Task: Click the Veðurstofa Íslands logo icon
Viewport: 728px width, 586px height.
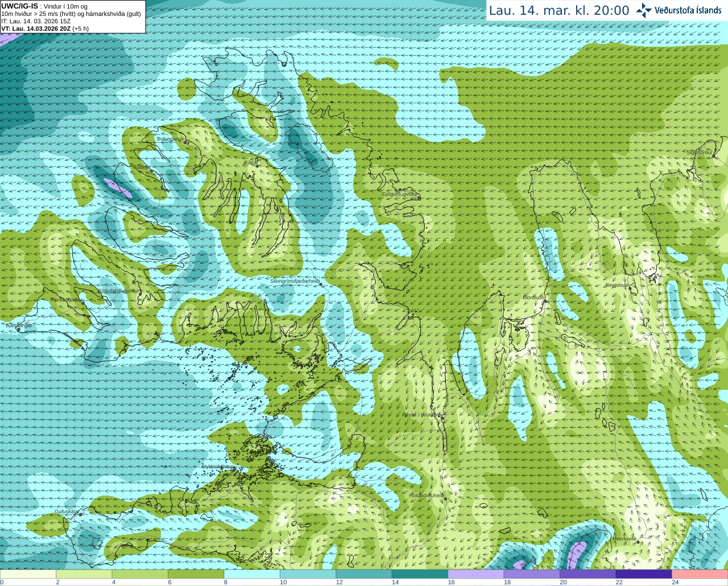Action: click(x=644, y=10)
